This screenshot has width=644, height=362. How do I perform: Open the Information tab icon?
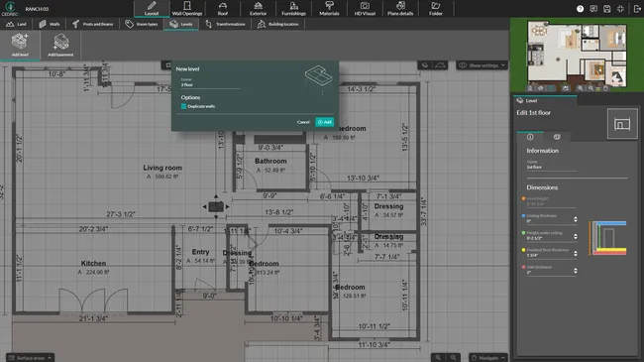tap(530, 137)
